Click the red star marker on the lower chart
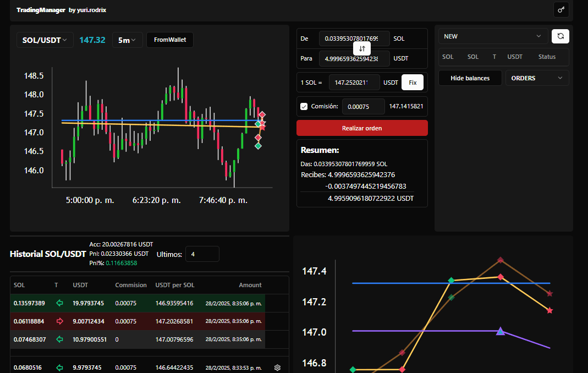Screen dimensions: 588x373 (549, 310)
